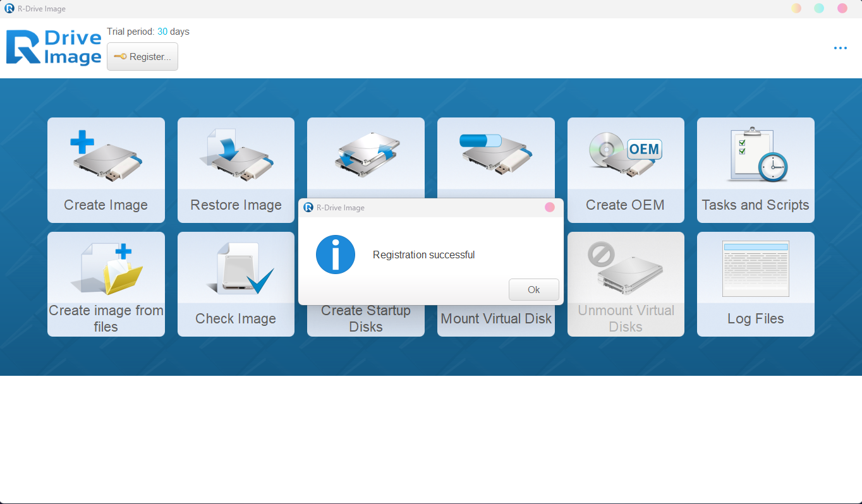Image resolution: width=862 pixels, height=504 pixels.
Task: Open the Restore Image tile
Action: 236,170
